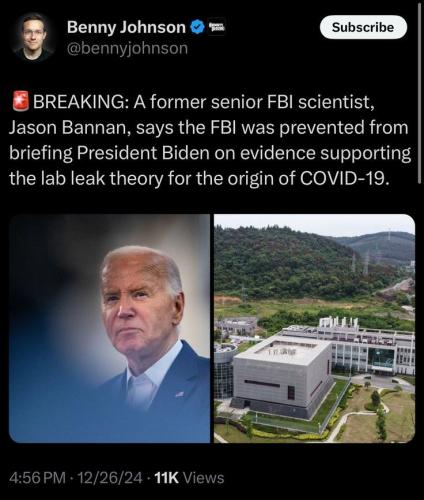Click the 4:56 PM timestamp
This screenshot has height=500, width=424.
(37, 478)
